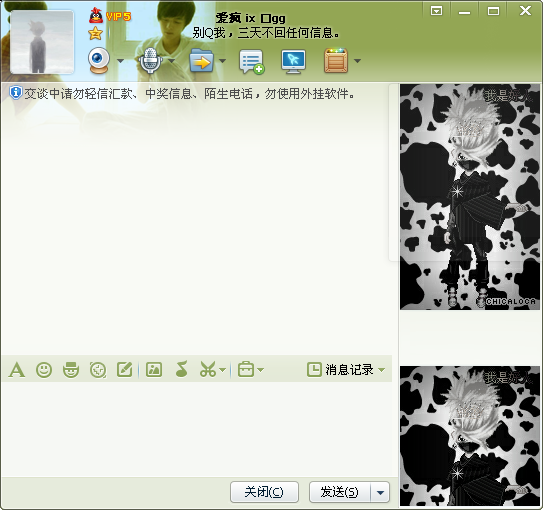Open the title bar dropdown menu button
The width and height of the screenshot is (543, 510).
(436, 11)
